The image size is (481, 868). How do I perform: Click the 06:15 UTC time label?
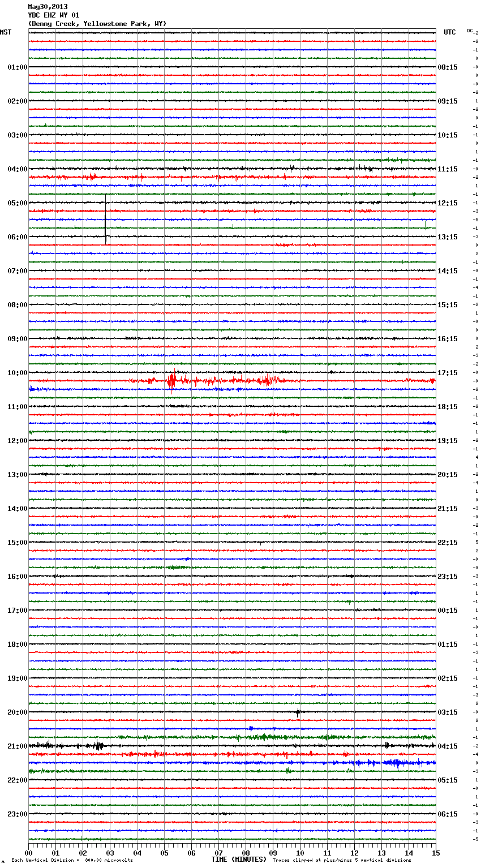[448, 814]
